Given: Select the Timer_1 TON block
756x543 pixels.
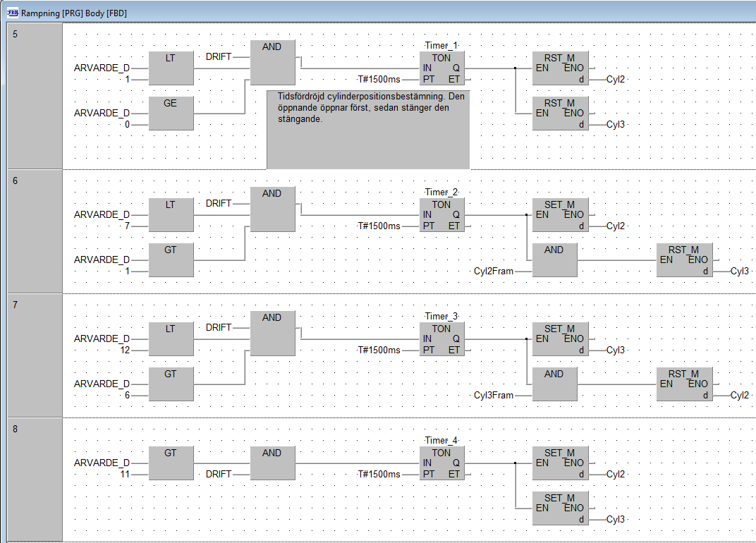Looking at the screenshot, I should (x=441, y=68).
